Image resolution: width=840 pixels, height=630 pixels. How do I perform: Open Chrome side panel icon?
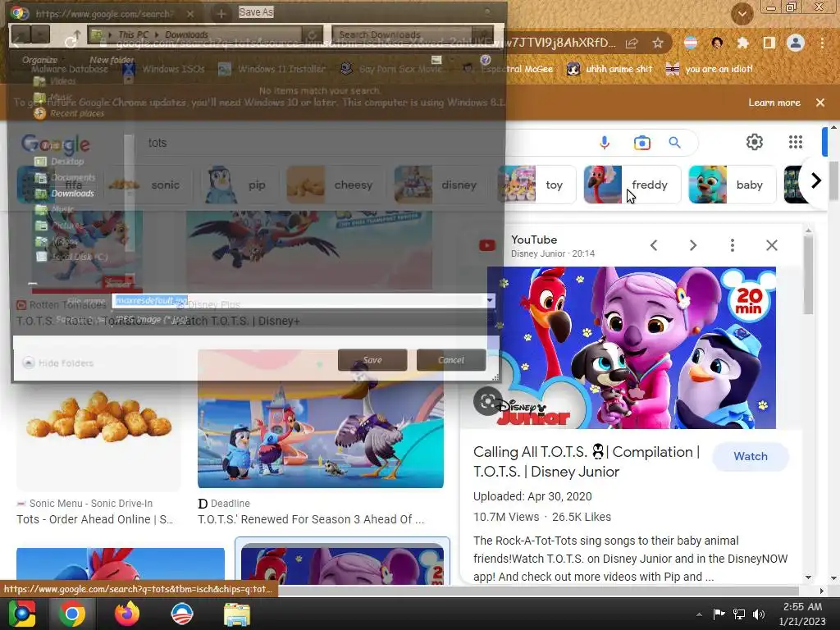(769, 43)
